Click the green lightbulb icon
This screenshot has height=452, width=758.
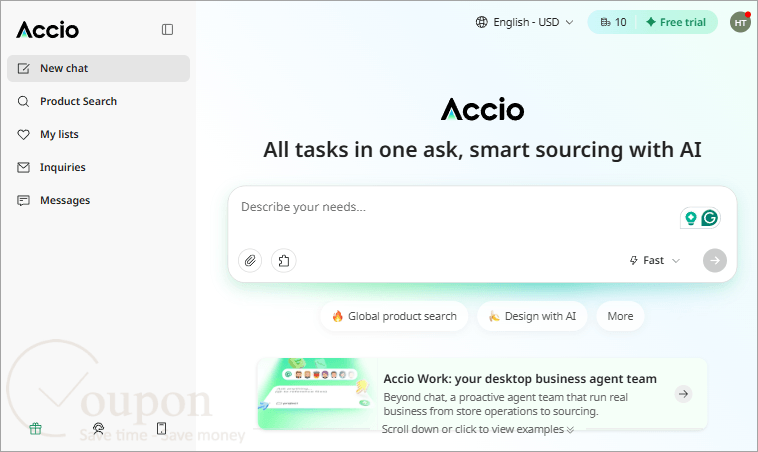coord(691,218)
